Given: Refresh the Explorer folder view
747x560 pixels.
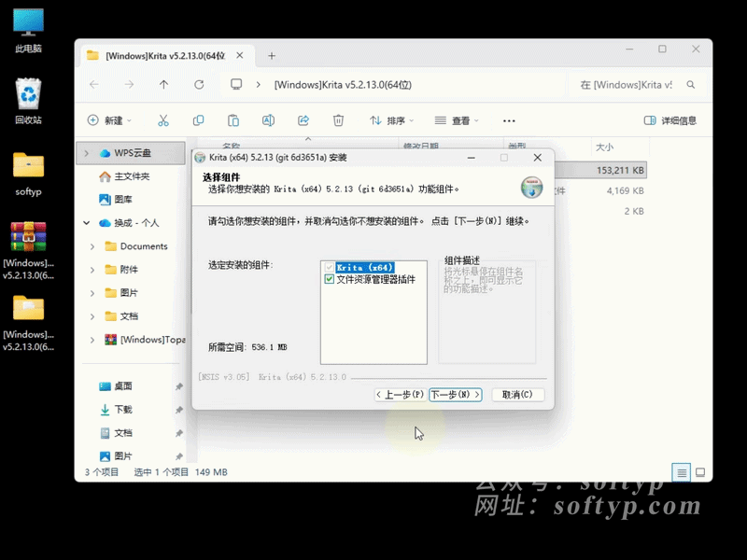Looking at the screenshot, I should click(x=199, y=85).
